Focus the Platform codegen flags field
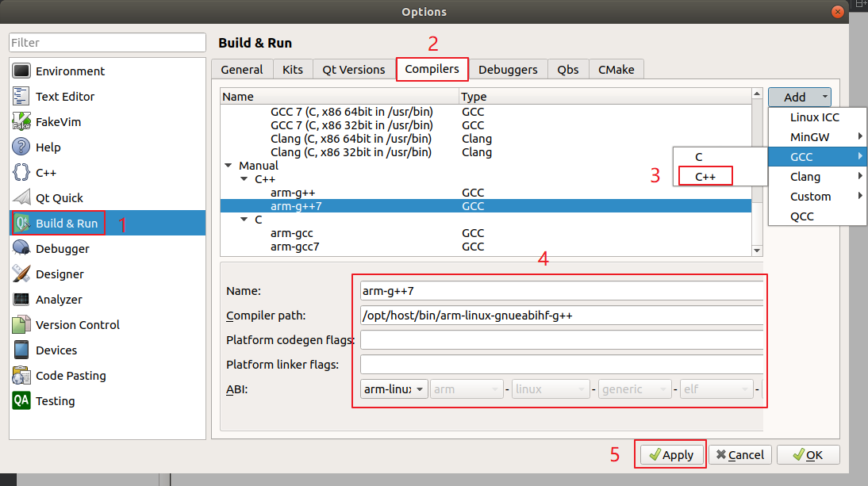 (x=561, y=340)
